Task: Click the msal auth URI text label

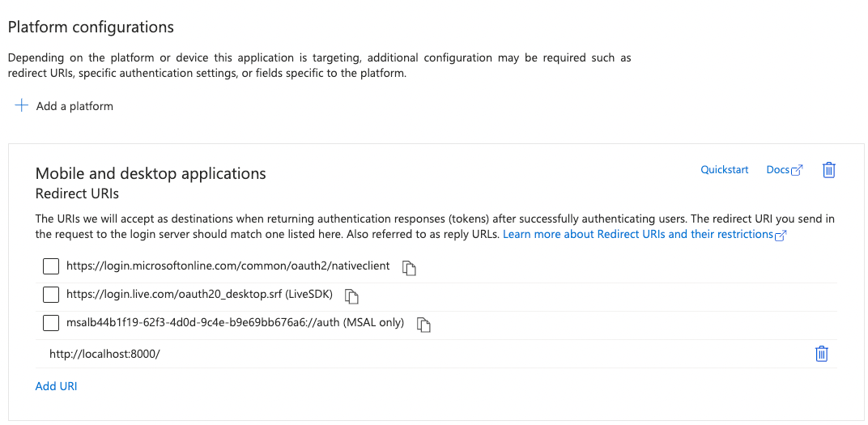Action: 235,322
